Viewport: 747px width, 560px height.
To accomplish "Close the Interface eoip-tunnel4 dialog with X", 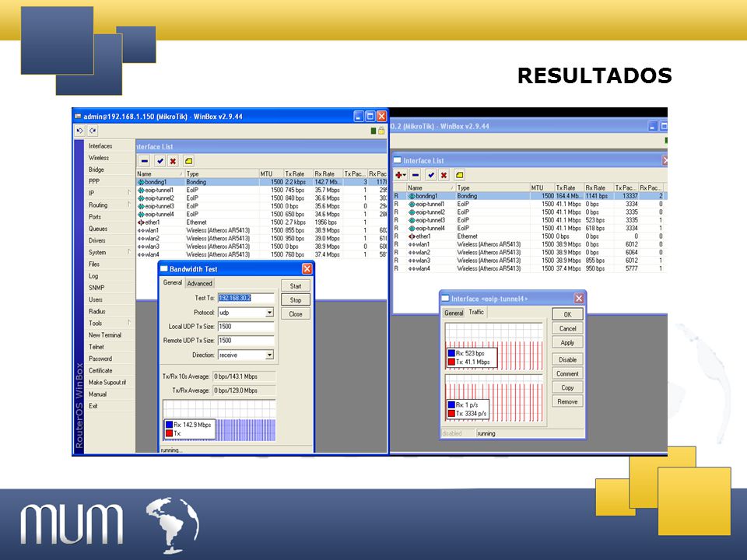I will coord(578,298).
